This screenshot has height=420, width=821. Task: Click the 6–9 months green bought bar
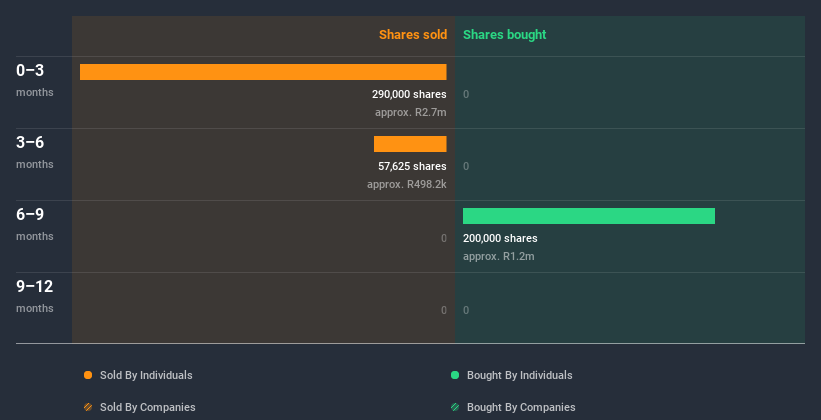pos(589,216)
